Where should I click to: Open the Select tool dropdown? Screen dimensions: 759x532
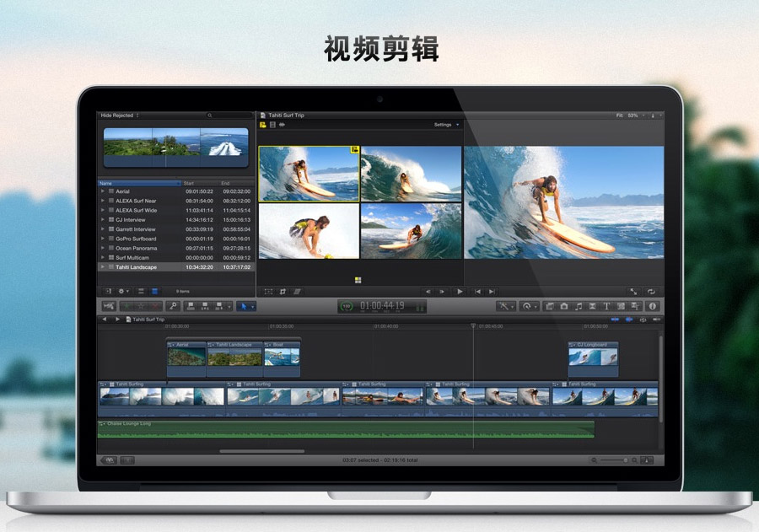[246, 306]
